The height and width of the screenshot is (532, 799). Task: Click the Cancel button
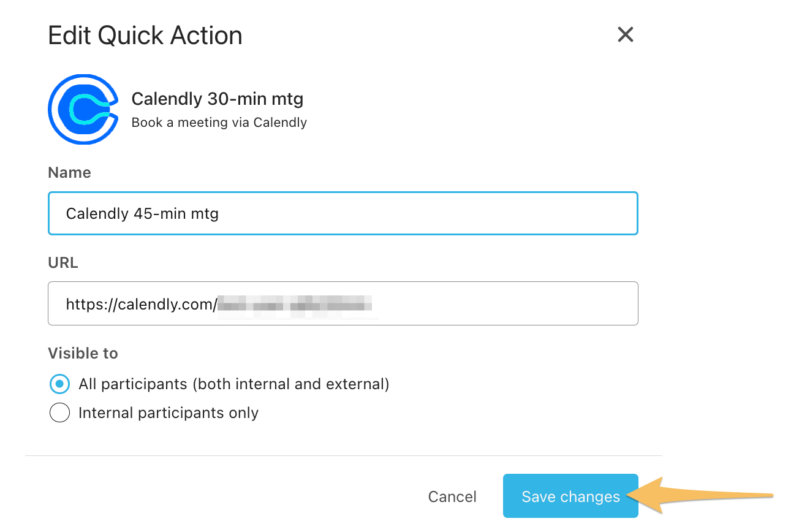tap(452, 496)
